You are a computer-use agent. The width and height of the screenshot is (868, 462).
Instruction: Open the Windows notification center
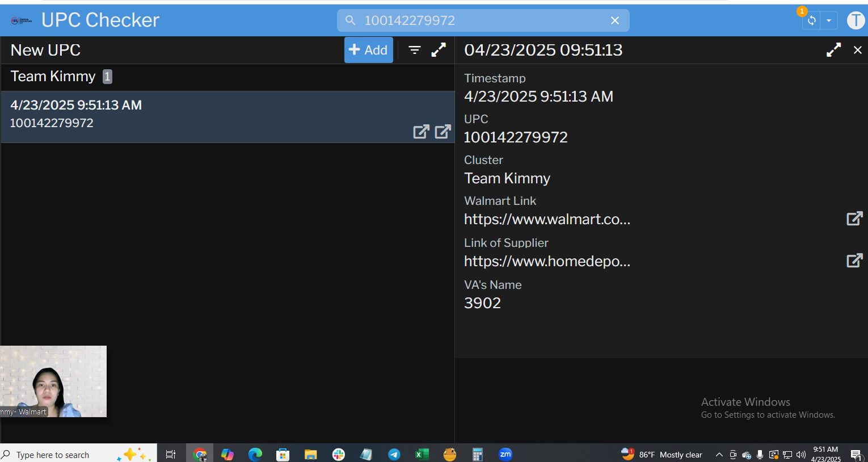point(856,455)
